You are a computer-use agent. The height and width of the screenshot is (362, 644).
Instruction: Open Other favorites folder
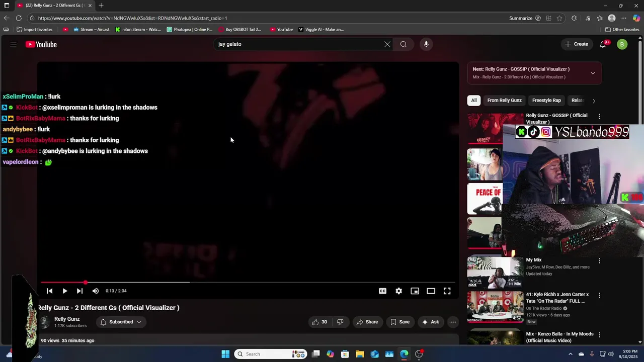coord(622,29)
